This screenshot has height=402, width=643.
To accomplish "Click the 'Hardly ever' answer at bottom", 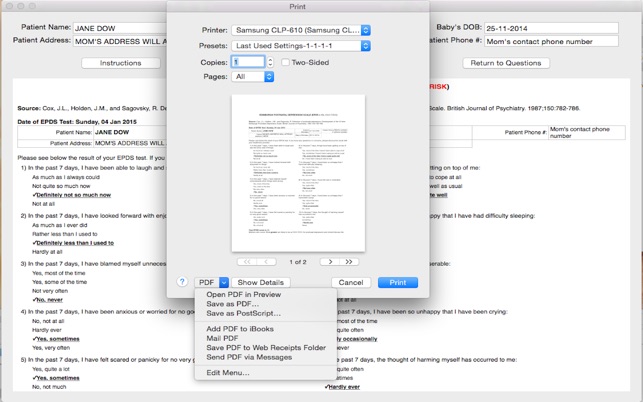I will click(342, 387).
